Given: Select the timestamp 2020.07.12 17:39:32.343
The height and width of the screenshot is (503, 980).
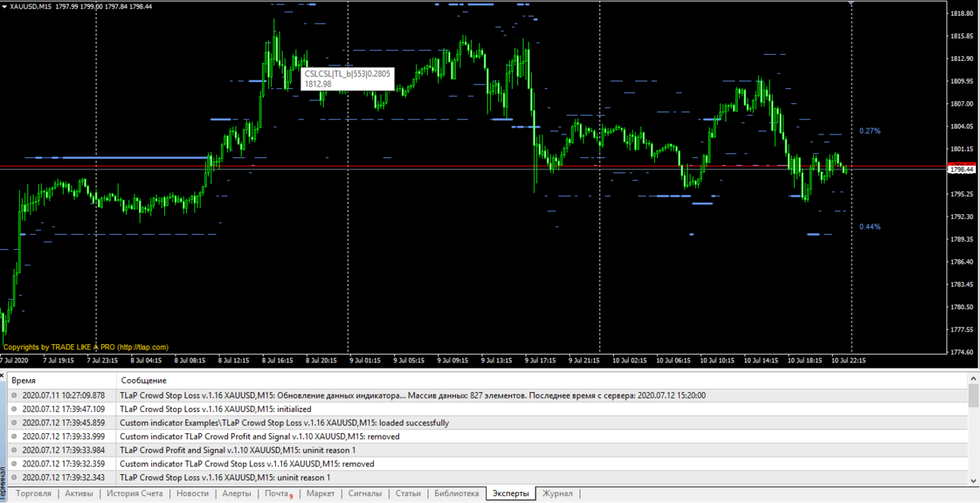Looking at the screenshot, I should tap(64, 477).
